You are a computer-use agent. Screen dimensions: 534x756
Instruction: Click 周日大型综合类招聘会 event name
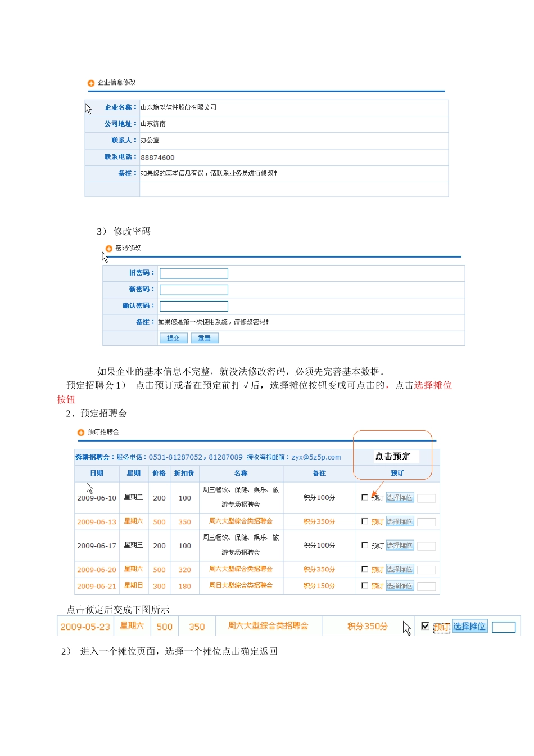pos(241,586)
